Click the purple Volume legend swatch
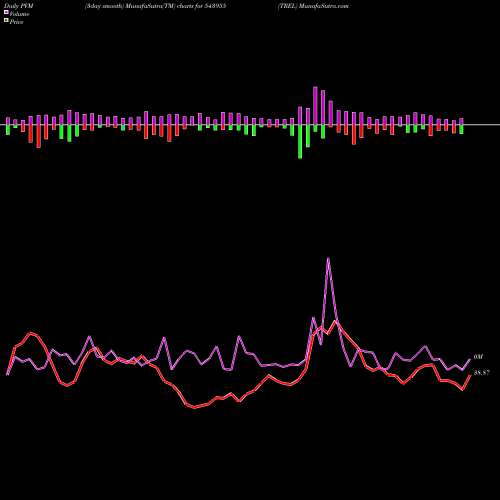Image resolution: width=500 pixels, height=500 pixels. [6, 12]
